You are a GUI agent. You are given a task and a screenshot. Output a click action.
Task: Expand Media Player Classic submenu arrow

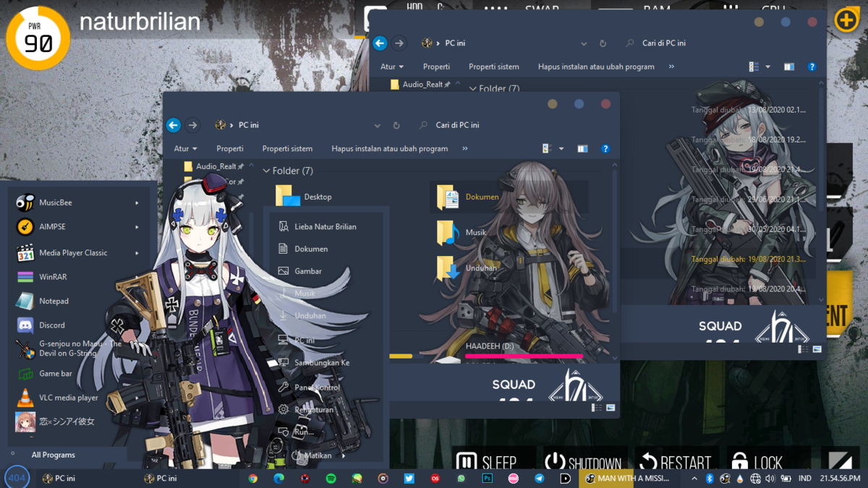(137, 253)
